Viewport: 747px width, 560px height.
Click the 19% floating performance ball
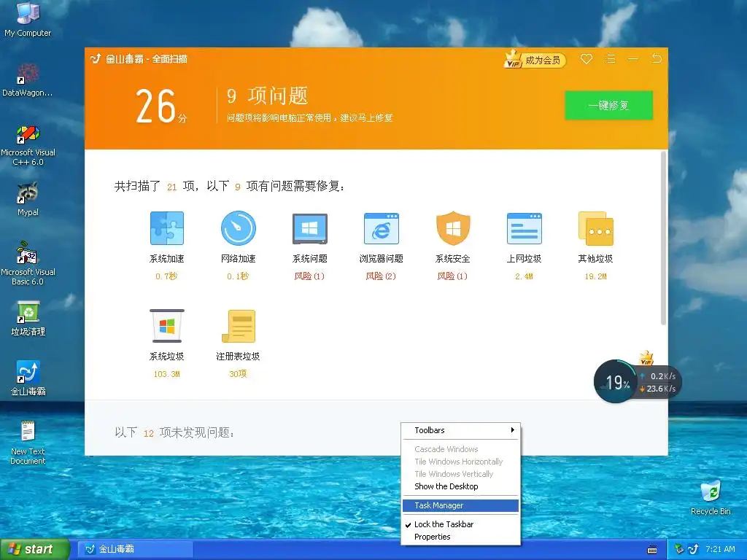pos(615,381)
